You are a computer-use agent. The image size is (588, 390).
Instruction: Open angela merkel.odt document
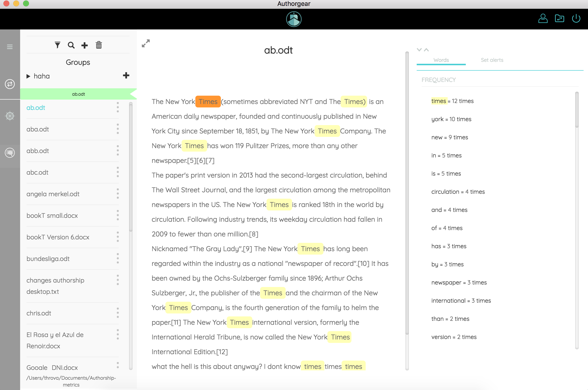click(53, 194)
